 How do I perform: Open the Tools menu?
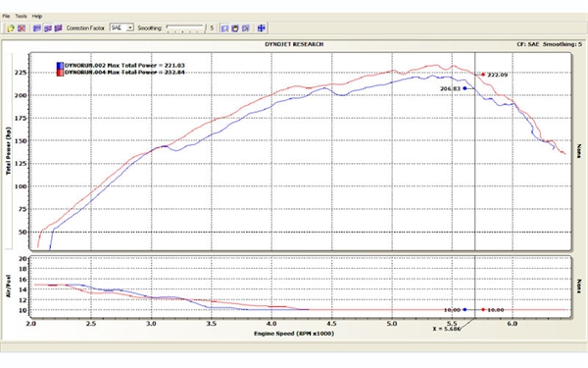click(x=21, y=16)
